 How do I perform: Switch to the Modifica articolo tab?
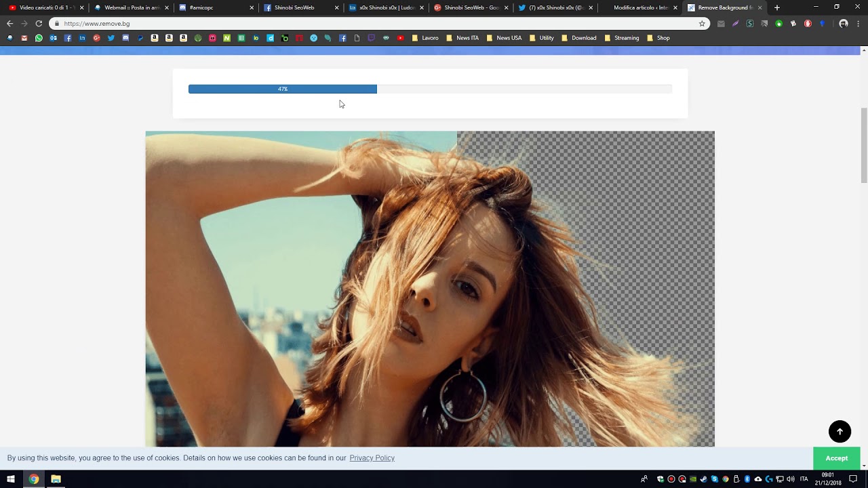tap(639, 7)
